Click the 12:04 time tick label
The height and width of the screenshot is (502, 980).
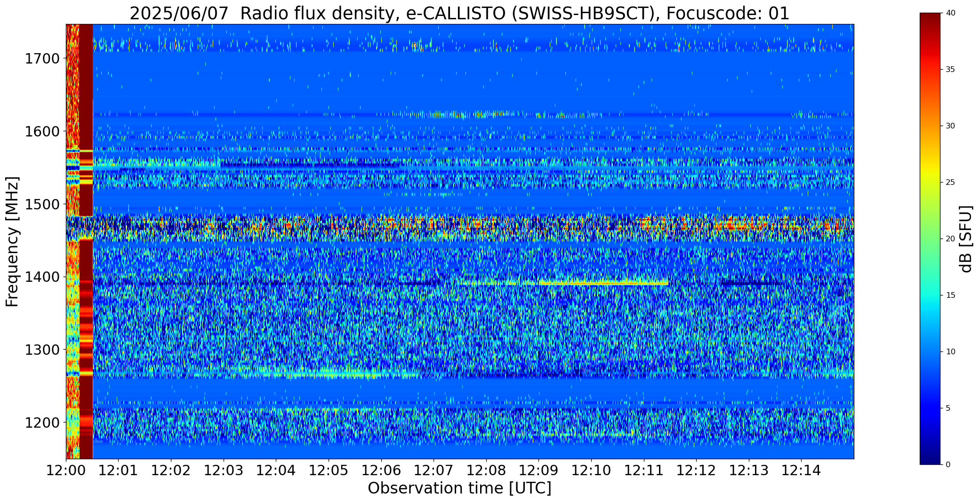tap(276, 470)
